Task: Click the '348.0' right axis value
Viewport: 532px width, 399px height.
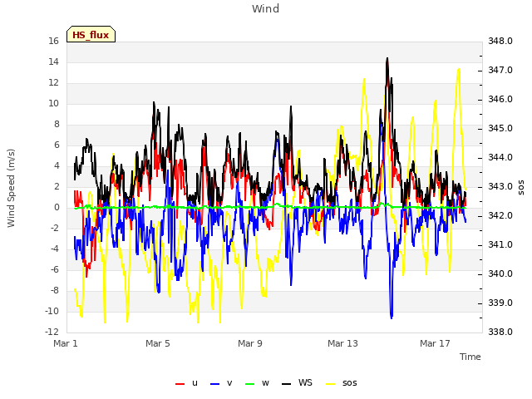Action: tap(500, 41)
